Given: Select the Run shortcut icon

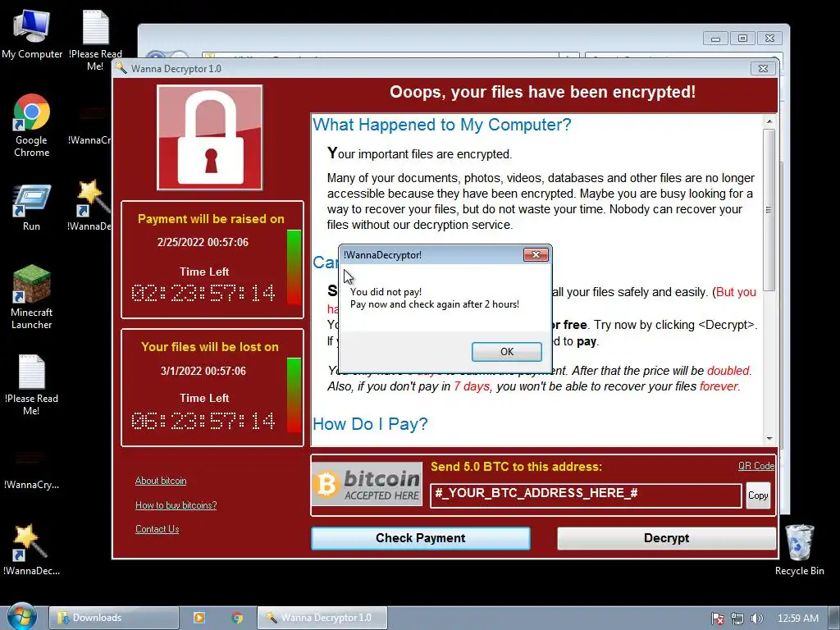Looking at the screenshot, I should coord(32,208).
